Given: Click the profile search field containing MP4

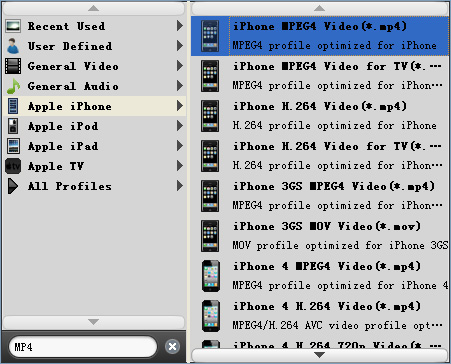Looking at the screenshot, I should point(83,347).
